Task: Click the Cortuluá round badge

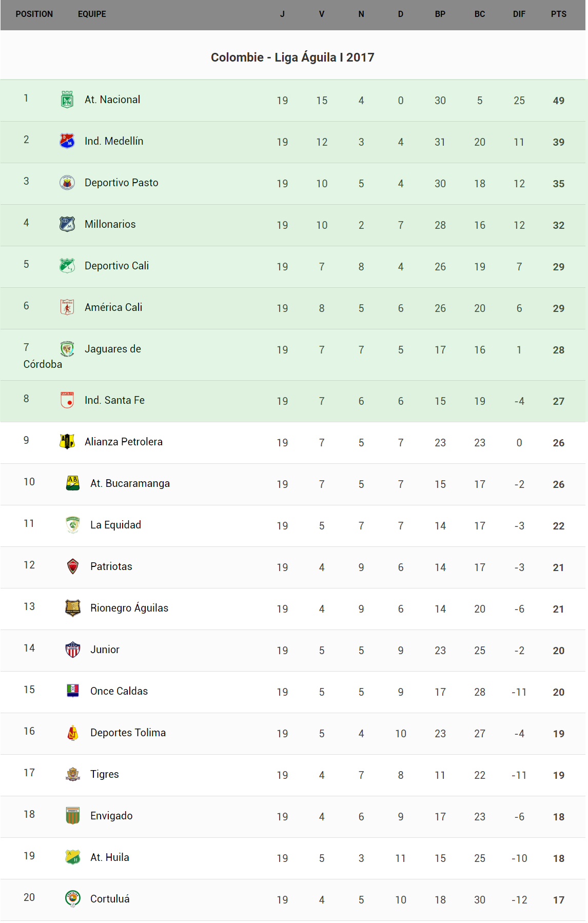Action: coord(73,899)
